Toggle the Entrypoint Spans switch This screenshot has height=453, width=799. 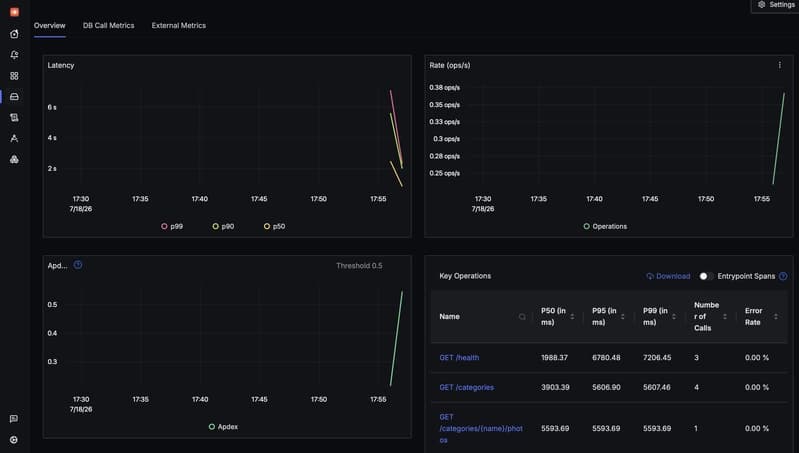tap(706, 276)
